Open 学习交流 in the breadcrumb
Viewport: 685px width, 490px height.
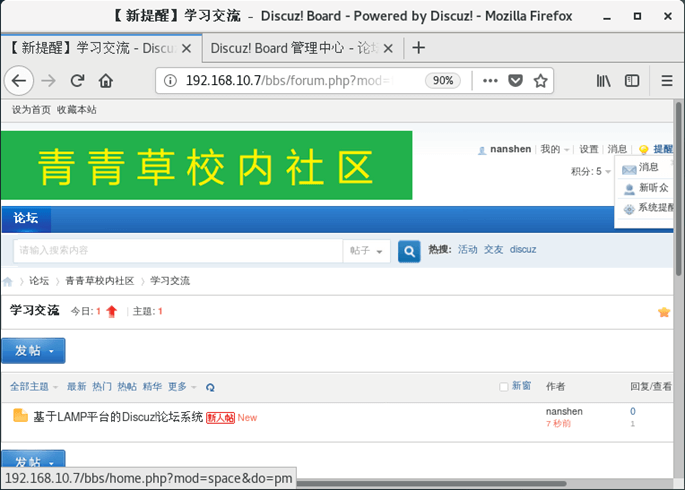point(170,281)
